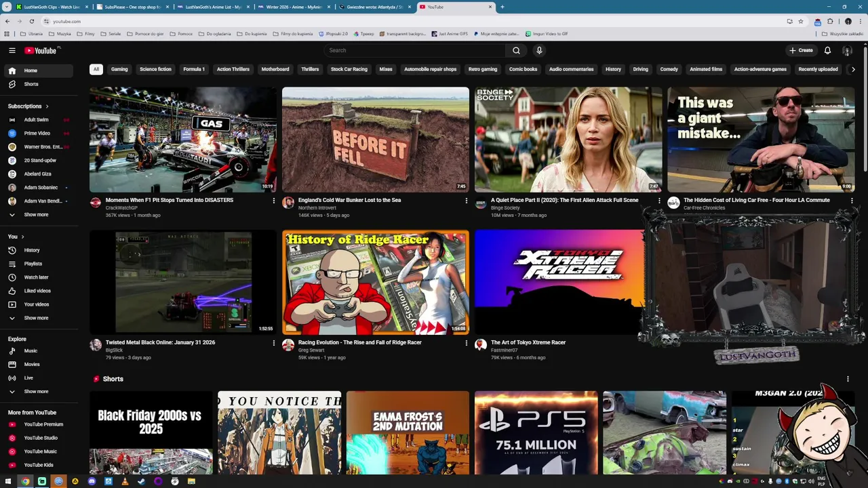Open options menu for Cold War Bunker video
Image resolution: width=868 pixels, height=488 pixels.
(466, 201)
